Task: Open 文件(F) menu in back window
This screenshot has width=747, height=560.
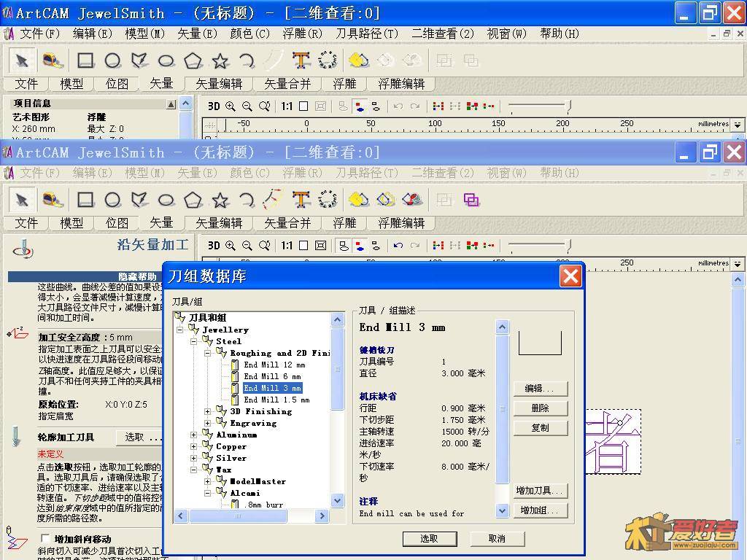Action: point(39,34)
